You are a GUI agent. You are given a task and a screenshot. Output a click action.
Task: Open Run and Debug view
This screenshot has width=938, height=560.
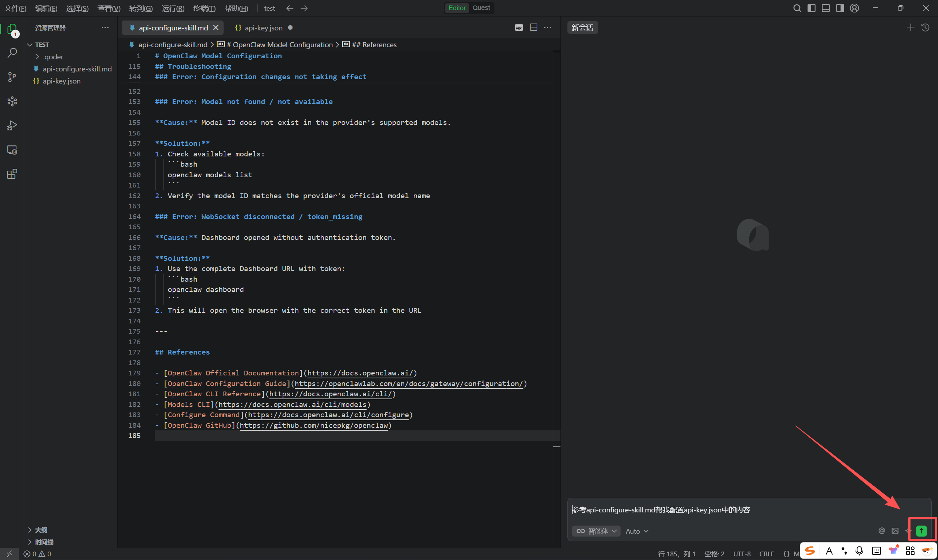[x=12, y=125]
